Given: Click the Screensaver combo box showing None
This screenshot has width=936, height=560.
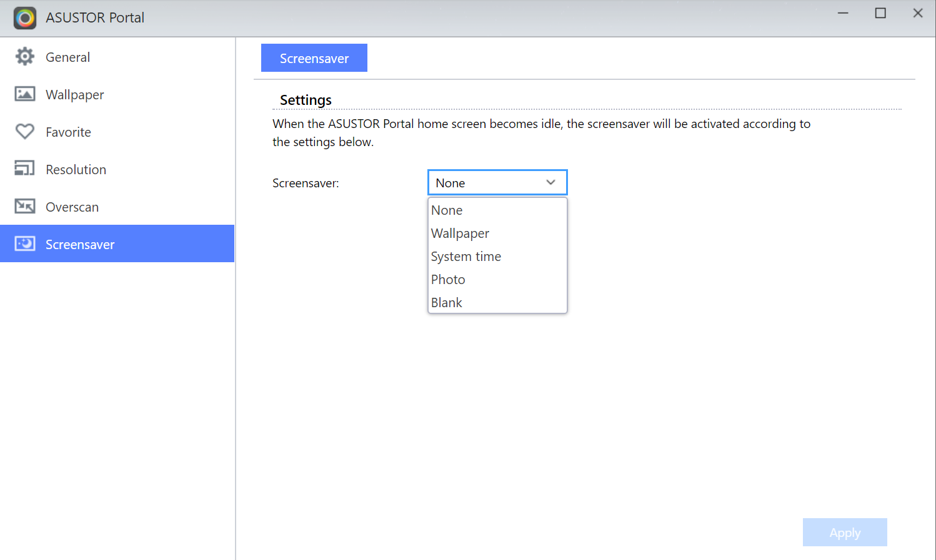Looking at the screenshot, I should click(497, 182).
